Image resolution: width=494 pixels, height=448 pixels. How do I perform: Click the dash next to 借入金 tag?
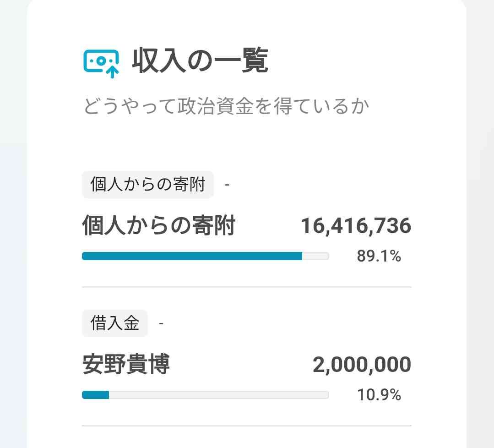(x=161, y=323)
